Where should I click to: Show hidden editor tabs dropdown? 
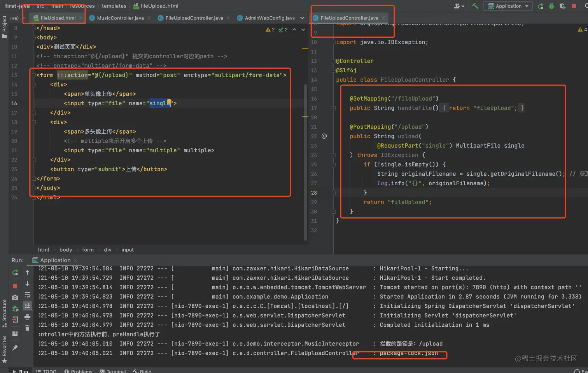tap(302, 18)
